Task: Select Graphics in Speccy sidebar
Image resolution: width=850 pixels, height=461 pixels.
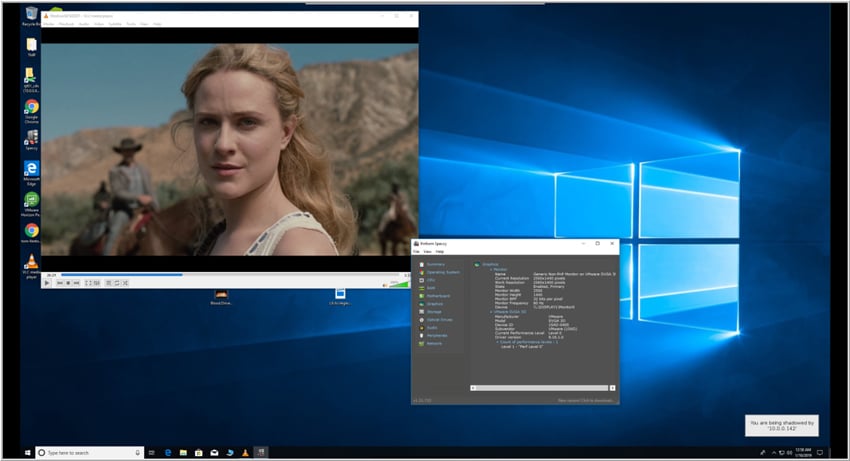Action: click(435, 304)
